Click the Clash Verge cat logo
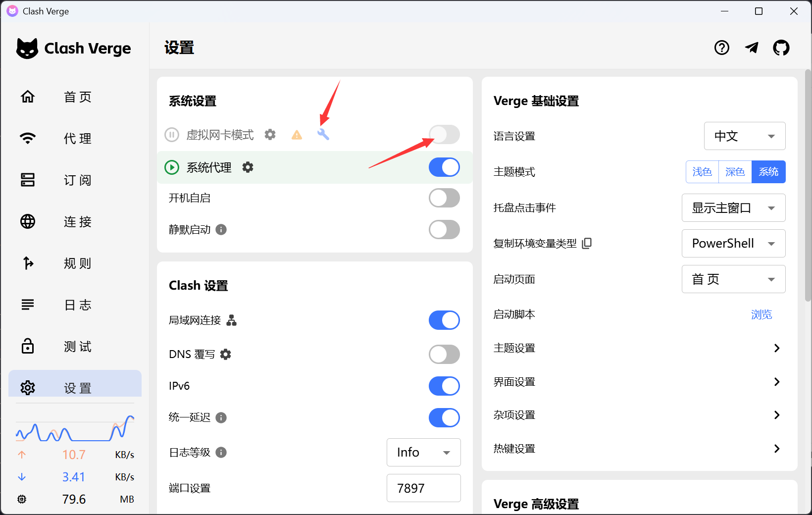The width and height of the screenshot is (812, 515). point(27,49)
